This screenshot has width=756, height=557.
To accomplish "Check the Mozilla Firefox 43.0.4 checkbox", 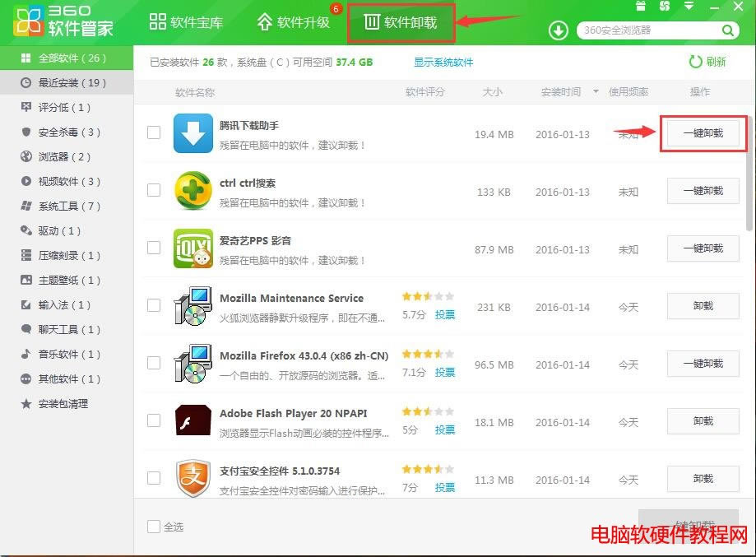I will click(154, 363).
